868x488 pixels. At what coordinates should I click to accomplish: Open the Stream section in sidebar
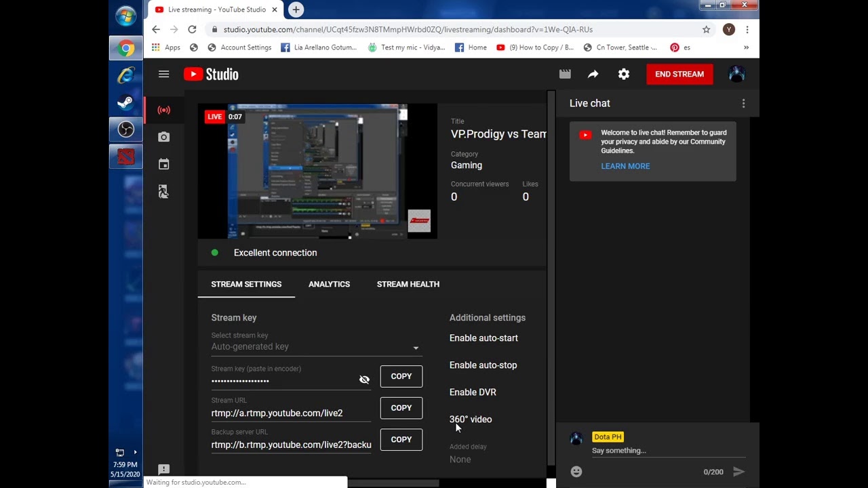(163, 110)
